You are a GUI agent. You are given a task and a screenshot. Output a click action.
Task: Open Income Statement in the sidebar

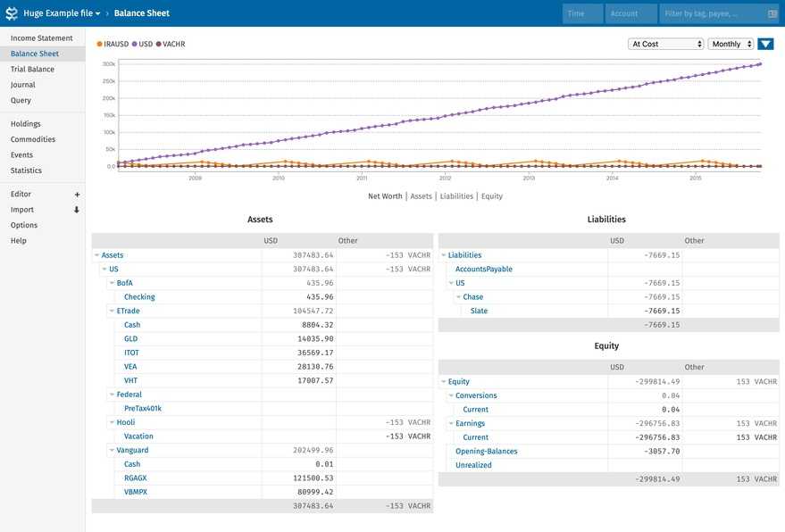tap(42, 38)
